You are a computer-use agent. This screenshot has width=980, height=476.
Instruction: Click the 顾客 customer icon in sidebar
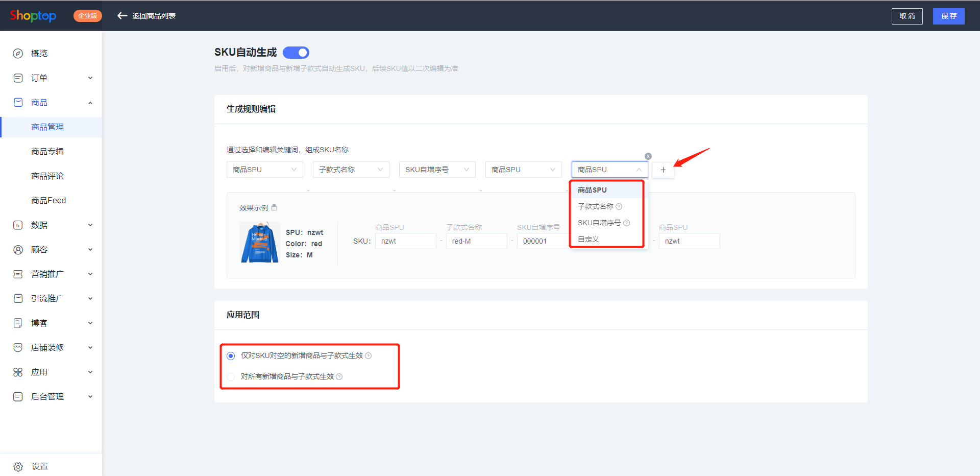[18, 250]
